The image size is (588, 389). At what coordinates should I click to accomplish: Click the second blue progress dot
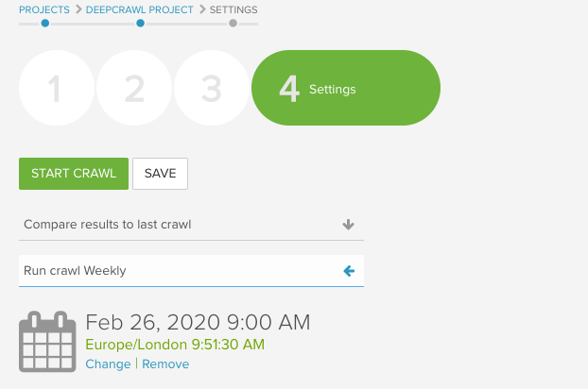click(x=140, y=23)
